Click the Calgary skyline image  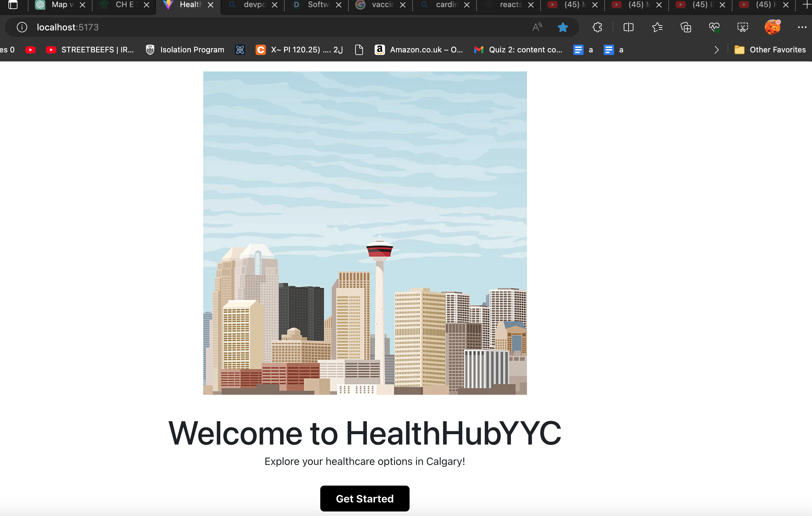coord(365,233)
